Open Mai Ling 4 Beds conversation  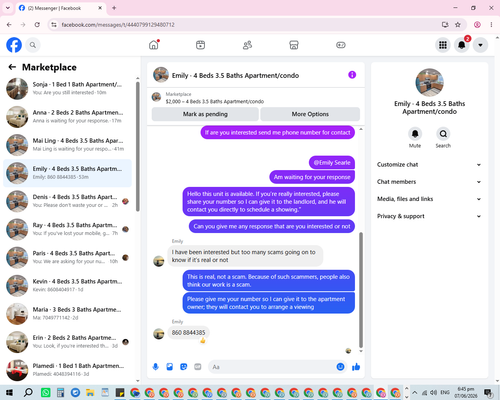(67, 145)
